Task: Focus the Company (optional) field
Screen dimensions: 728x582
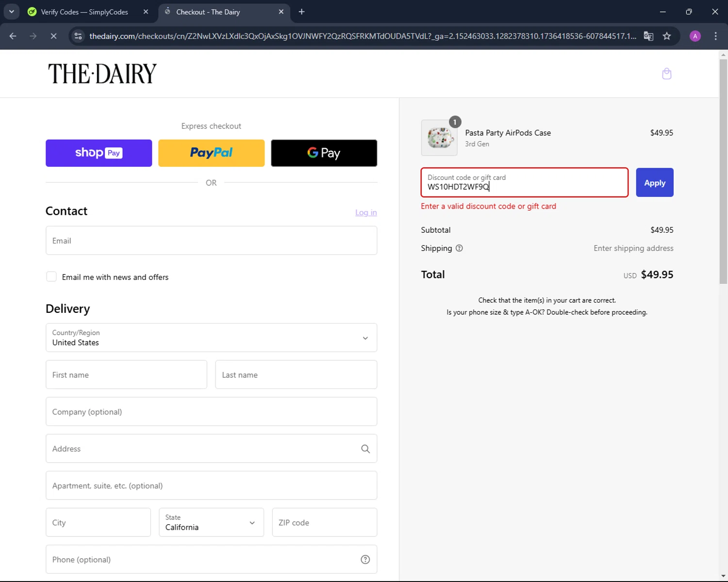Action: click(x=211, y=412)
